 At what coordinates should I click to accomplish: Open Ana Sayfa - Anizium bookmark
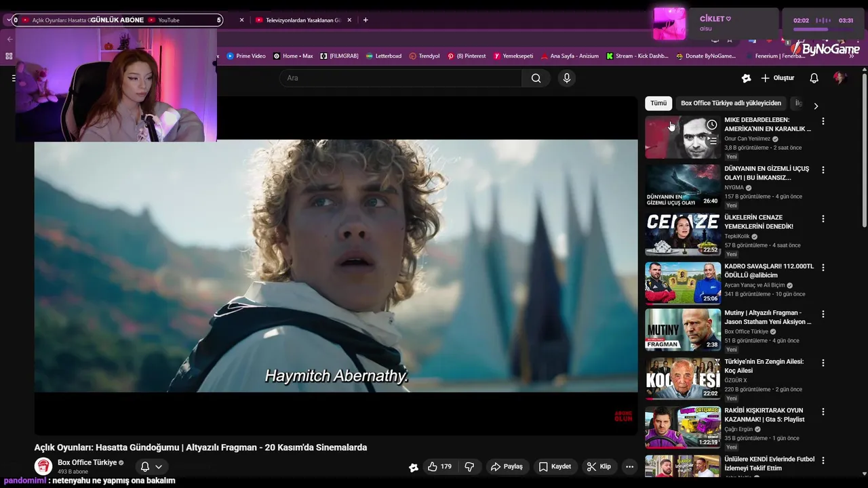coord(569,56)
